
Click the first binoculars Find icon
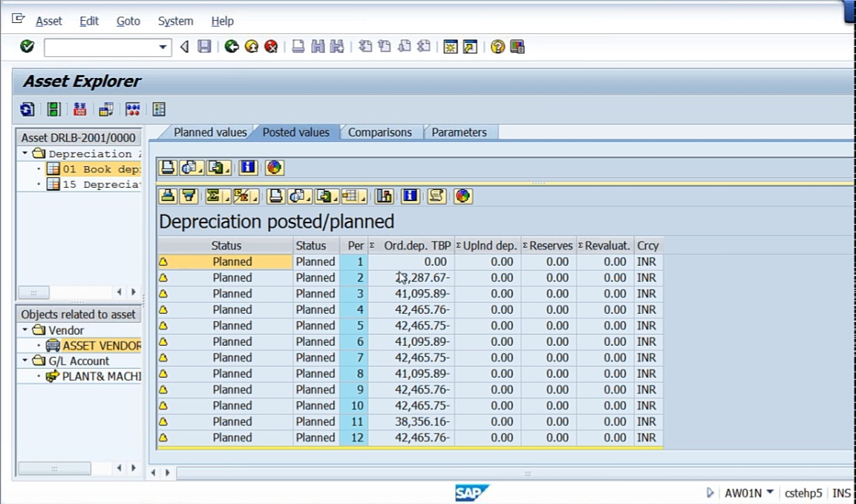pos(318,47)
